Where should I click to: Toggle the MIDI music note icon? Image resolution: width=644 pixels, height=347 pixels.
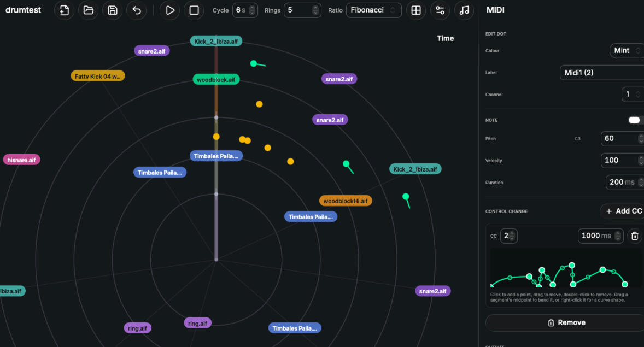point(464,10)
